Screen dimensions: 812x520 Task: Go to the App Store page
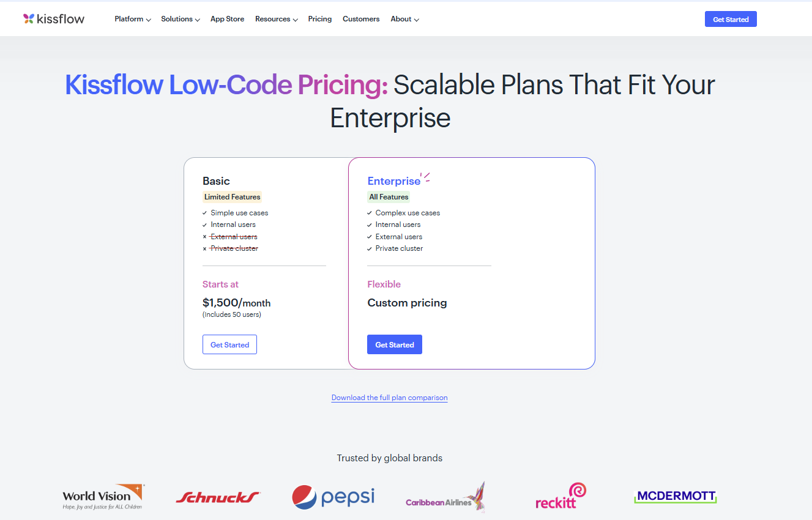click(227, 19)
